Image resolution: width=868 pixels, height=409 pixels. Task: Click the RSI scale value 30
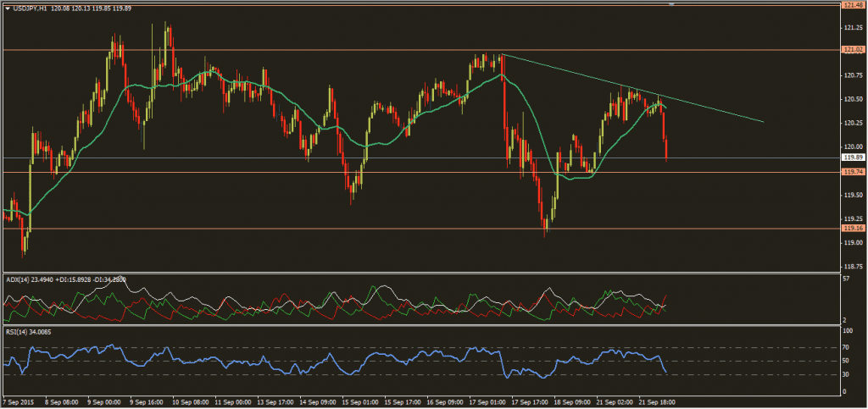pyautogui.click(x=845, y=375)
